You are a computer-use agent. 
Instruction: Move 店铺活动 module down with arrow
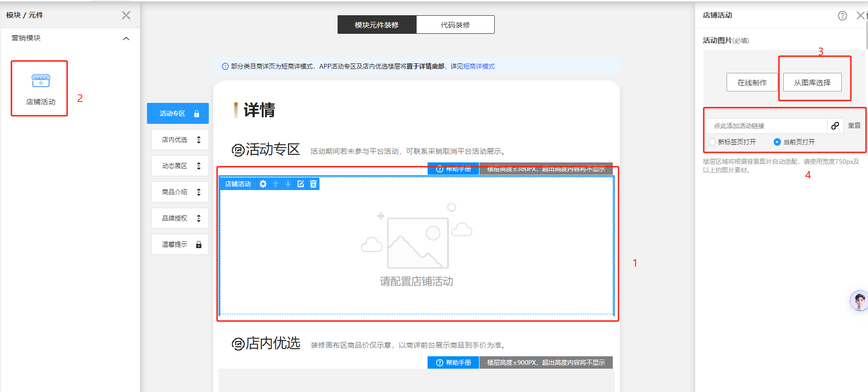tap(288, 184)
